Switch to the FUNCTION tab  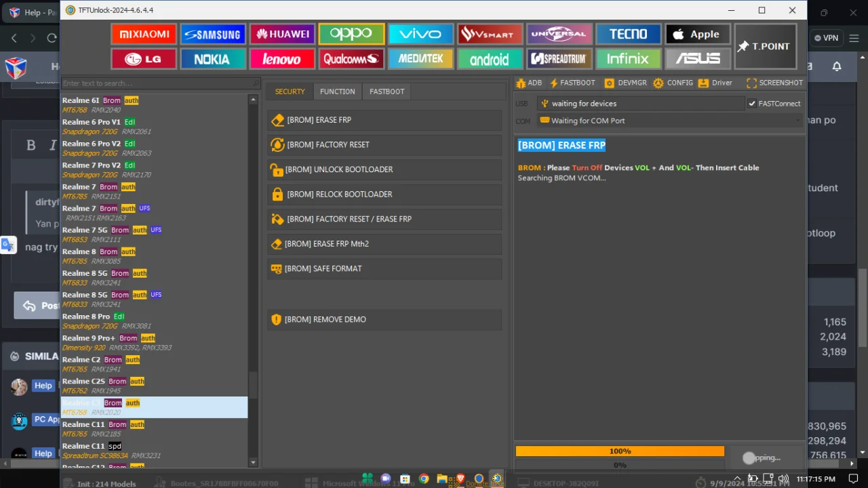(x=337, y=91)
